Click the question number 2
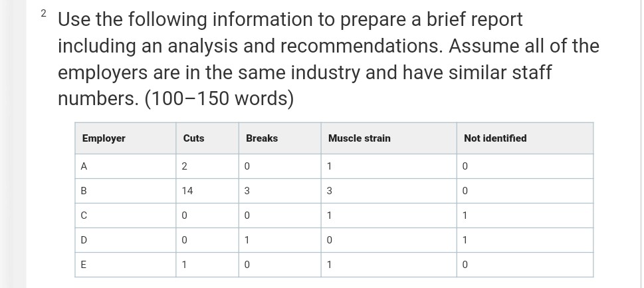 tap(44, 13)
